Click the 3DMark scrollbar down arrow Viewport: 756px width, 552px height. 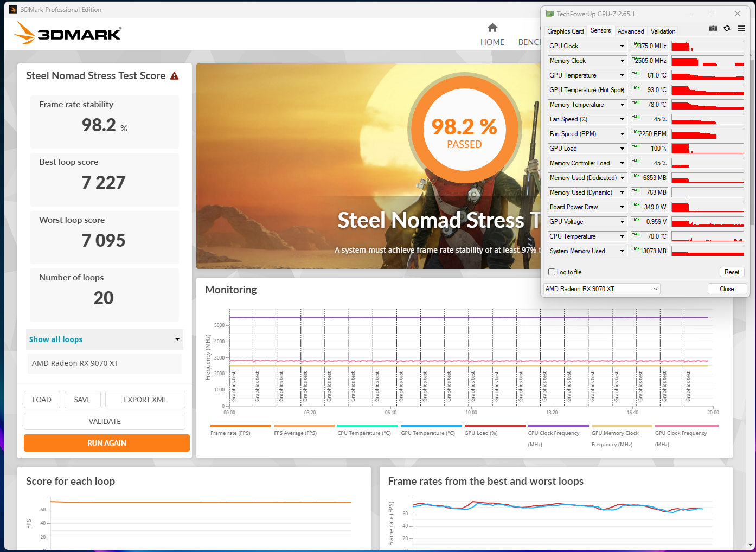752,545
